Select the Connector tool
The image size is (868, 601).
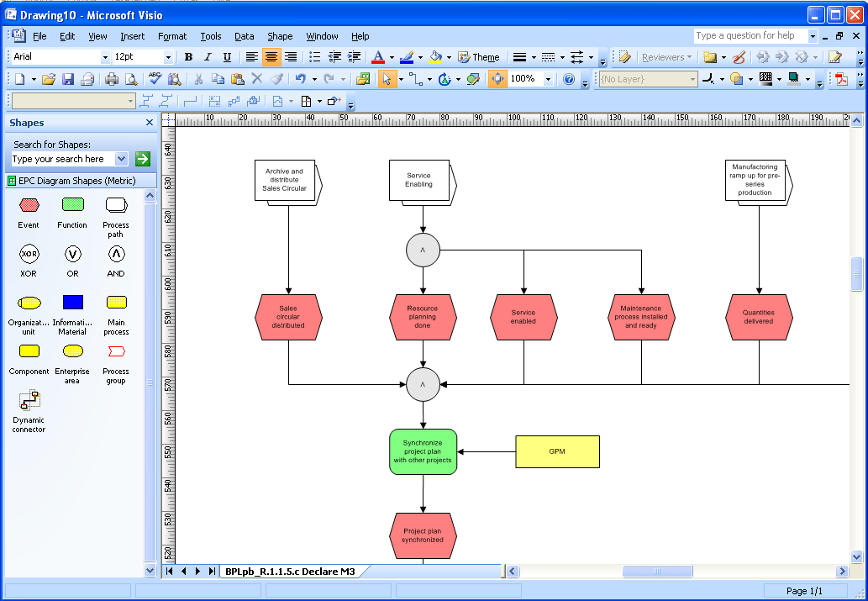416,79
